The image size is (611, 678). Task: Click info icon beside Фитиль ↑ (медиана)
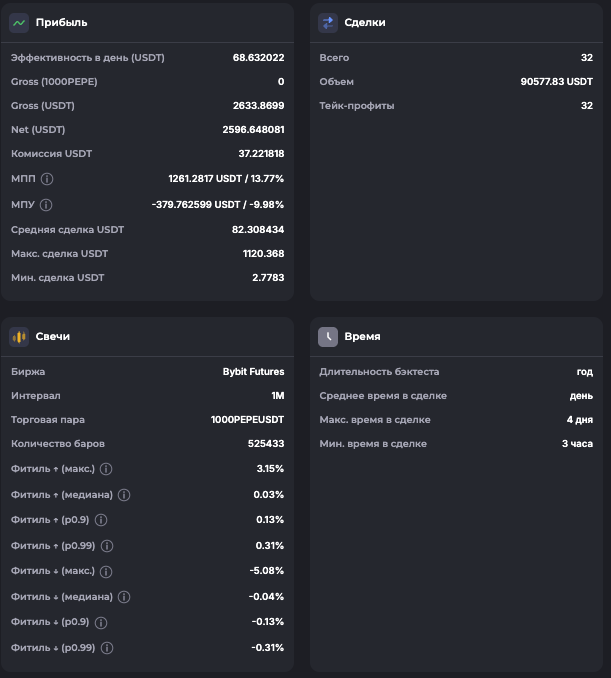(x=124, y=495)
